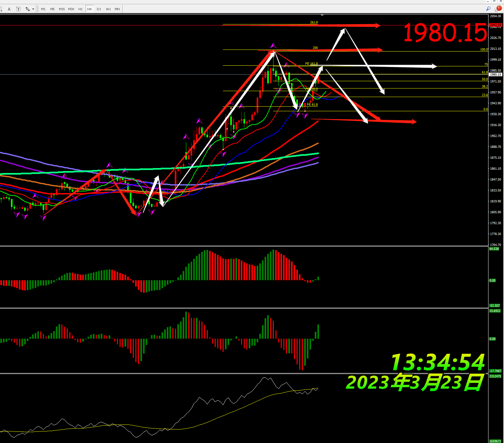Choose the M30 timeframe

point(71,9)
